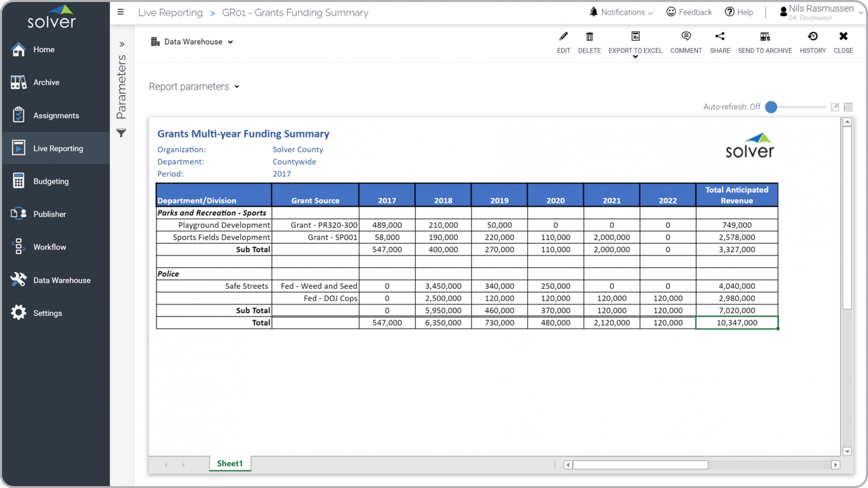Toggle the expand view icon near Auto-refresh

coord(834,107)
